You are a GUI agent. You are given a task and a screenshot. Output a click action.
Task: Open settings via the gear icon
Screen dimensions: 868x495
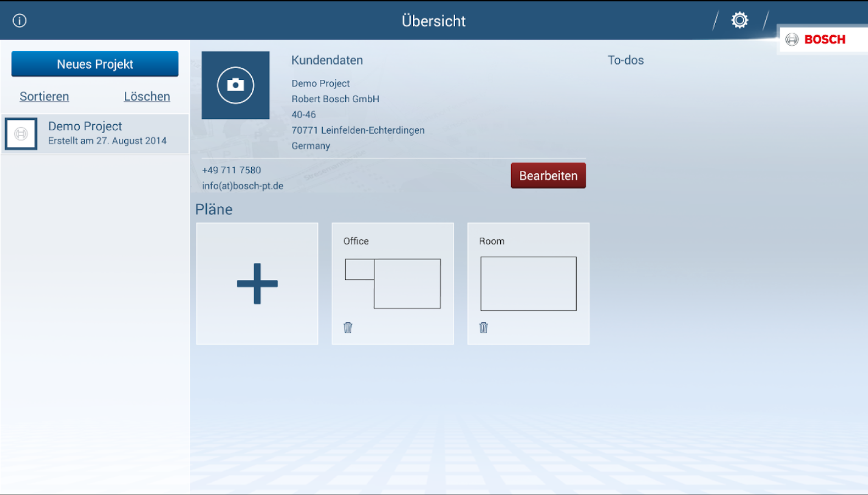pyautogui.click(x=739, y=20)
